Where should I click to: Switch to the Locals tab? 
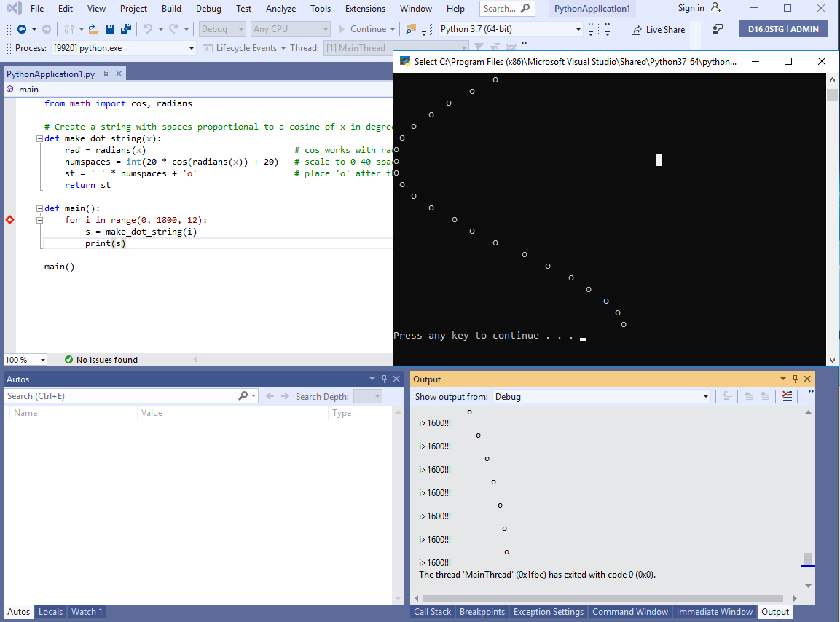coord(50,611)
